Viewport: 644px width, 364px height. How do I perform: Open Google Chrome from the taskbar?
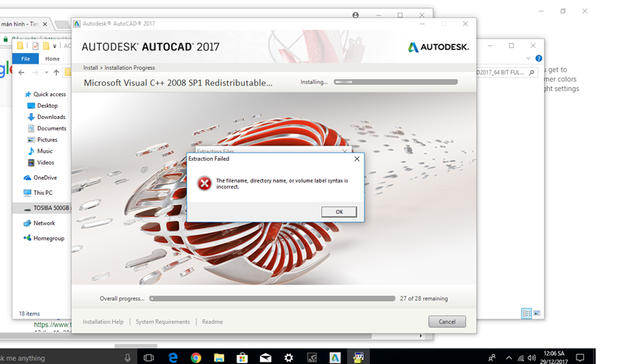click(195, 357)
